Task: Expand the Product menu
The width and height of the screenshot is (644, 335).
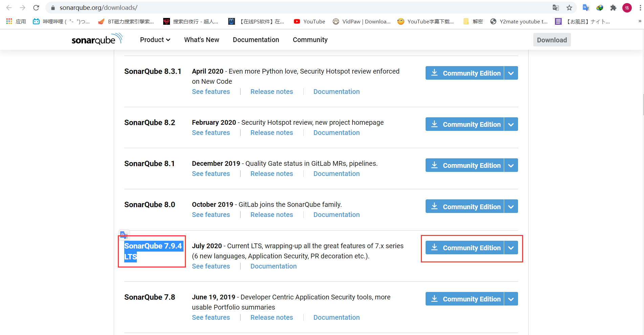Action: pyautogui.click(x=155, y=40)
